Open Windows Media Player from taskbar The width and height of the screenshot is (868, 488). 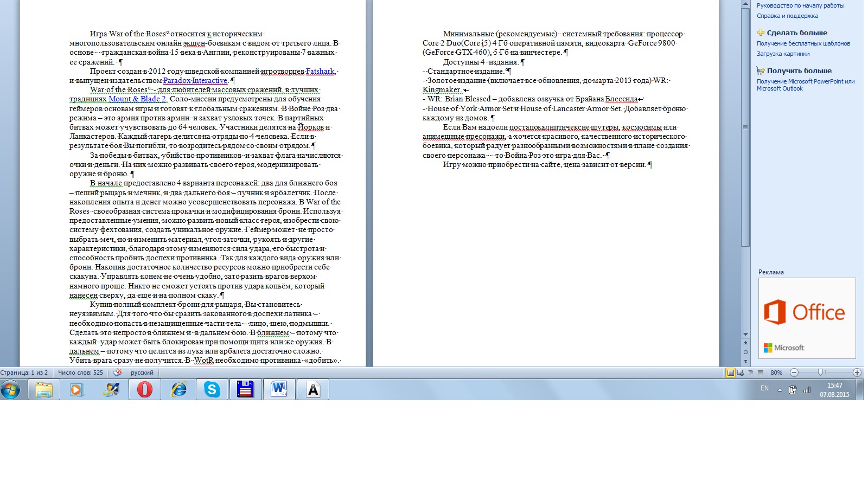click(x=77, y=389)
